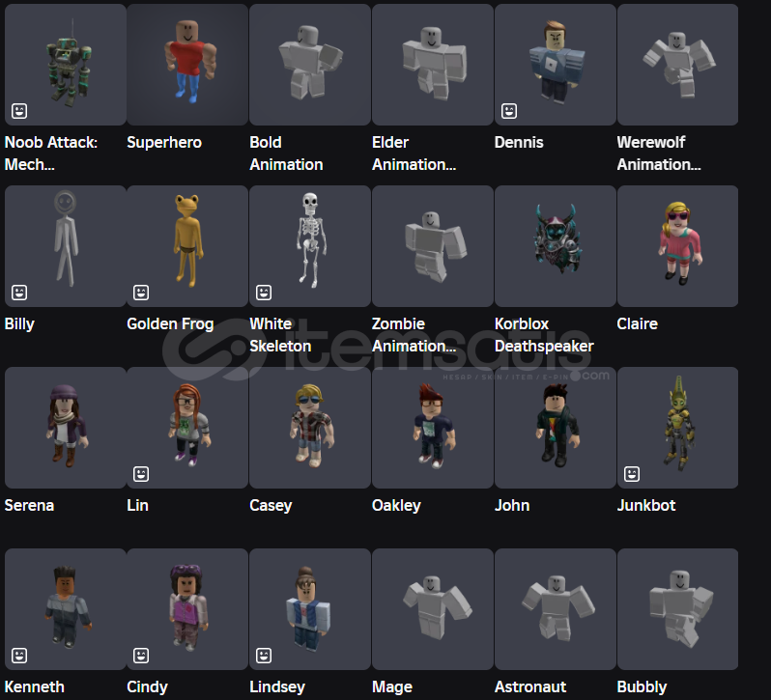The image size is (771, 700).
Task: Click smiley face badge on Golden Frog card
Action: click(x=141, y=293)
